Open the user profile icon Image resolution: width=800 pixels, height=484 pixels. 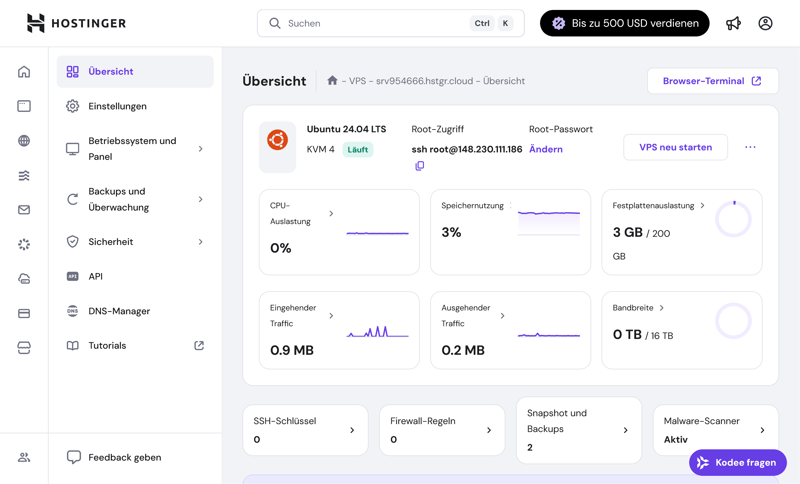[765, 23]
